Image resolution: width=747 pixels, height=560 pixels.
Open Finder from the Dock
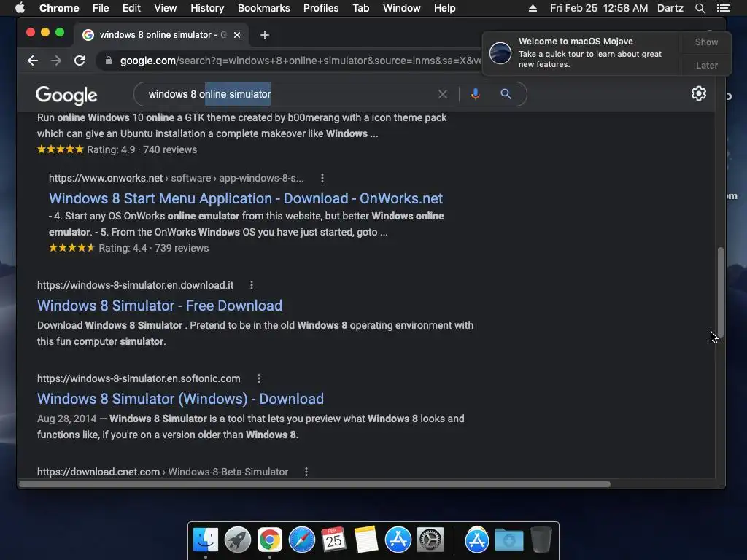click(206, 540)
